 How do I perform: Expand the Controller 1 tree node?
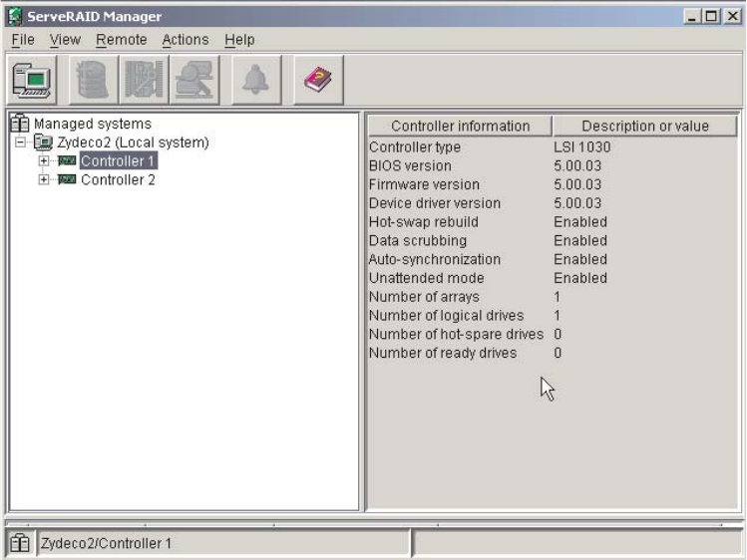tap(43, 161)
